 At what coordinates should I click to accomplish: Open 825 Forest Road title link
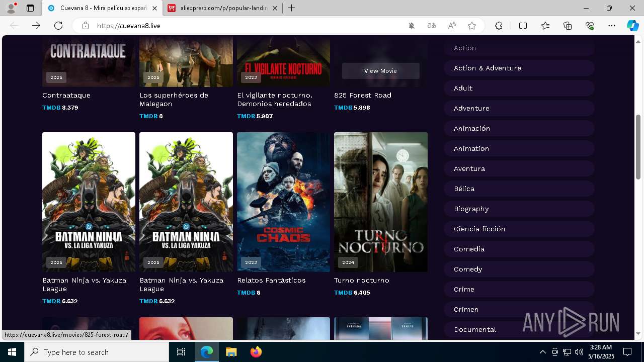[x=363, y=95]
